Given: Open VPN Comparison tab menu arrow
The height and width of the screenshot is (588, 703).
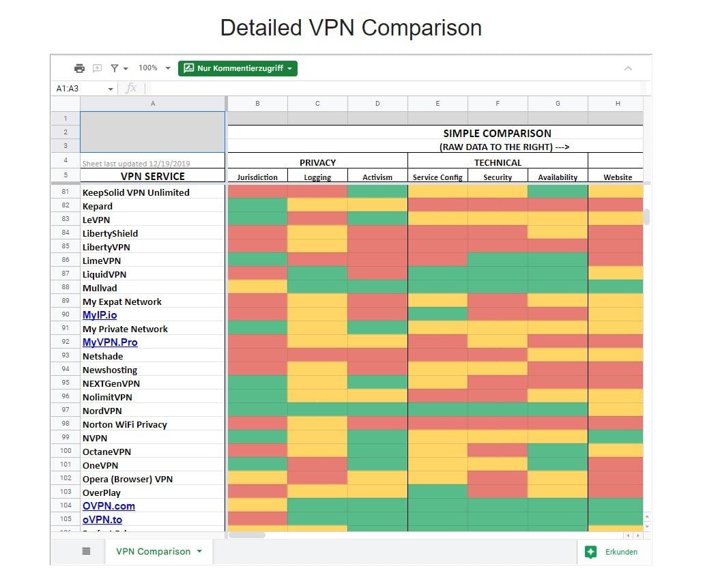Looking at the screenshot, I should (x=199, y=551).
